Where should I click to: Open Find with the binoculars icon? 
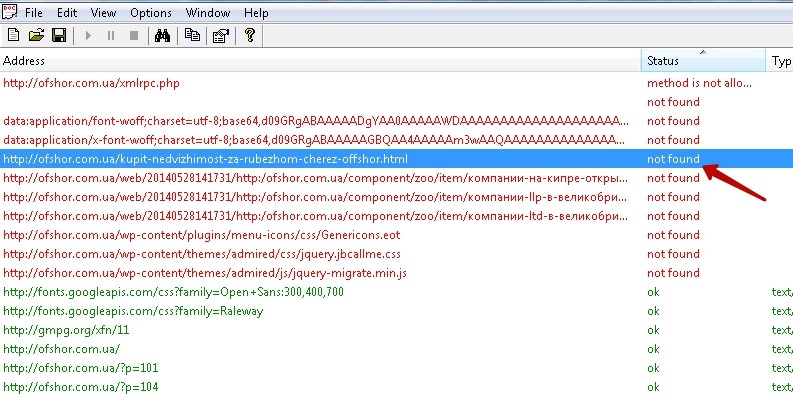tap(162, 35)
